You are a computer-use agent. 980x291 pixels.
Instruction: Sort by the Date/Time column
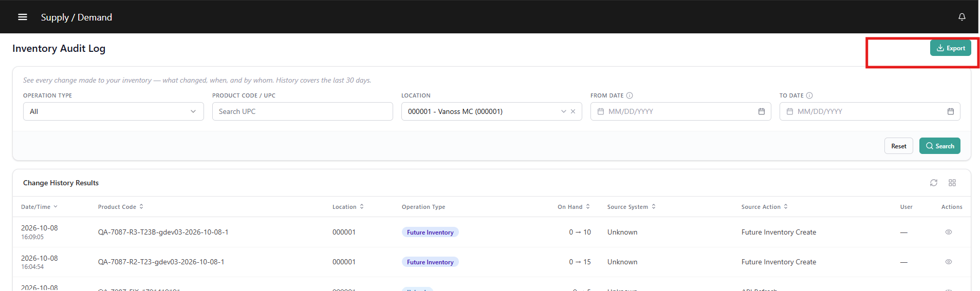coord(39,207)
